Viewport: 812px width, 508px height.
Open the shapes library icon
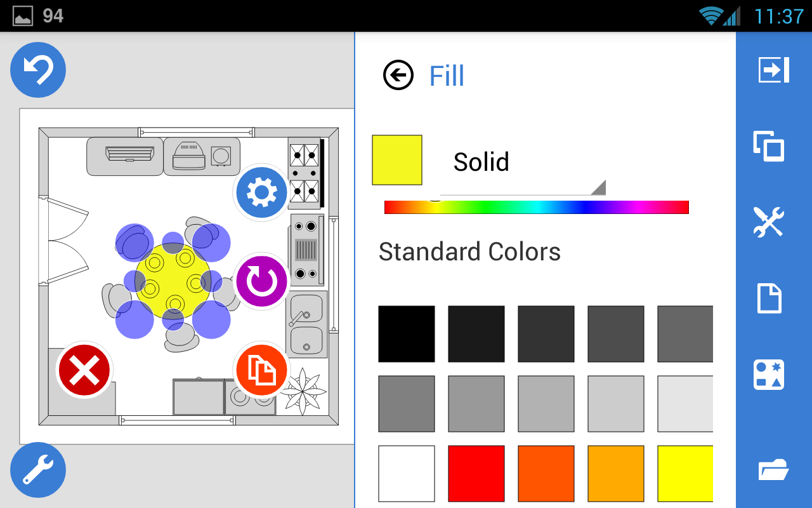tap(769, 375)
